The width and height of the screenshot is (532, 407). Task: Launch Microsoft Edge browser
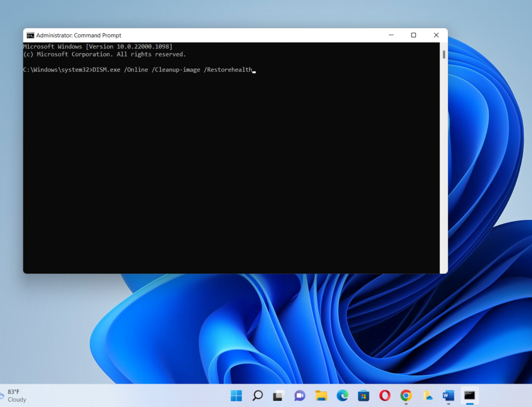(342, 396)
